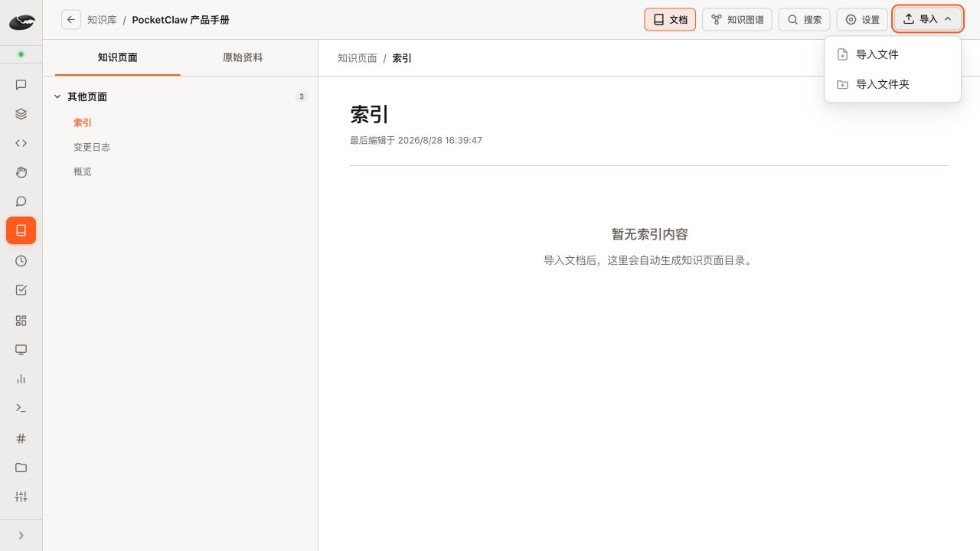Open the hand sidebar icon
980x551 pixels.
click(21, 172)
